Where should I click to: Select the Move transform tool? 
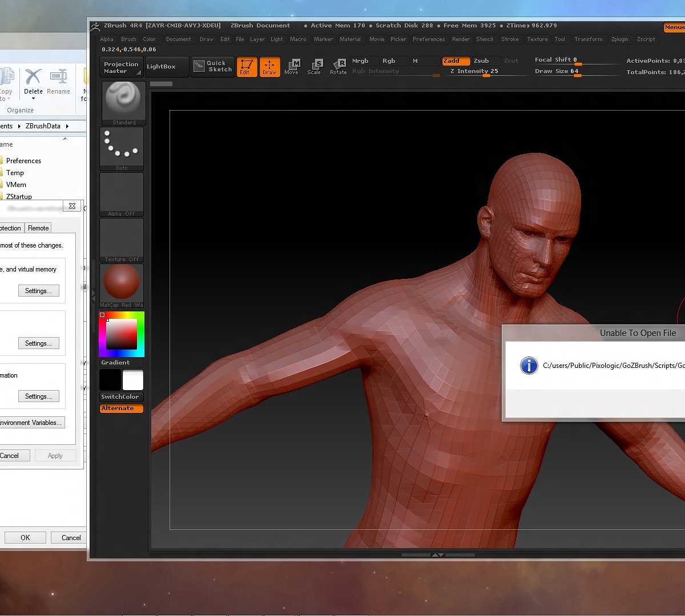292,67
